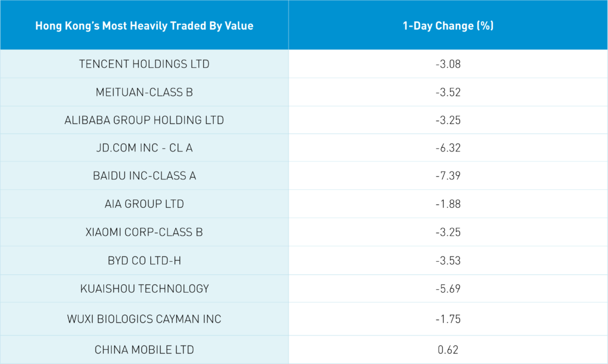
Task: Click the XIAOMI CORP-CLASS B cell
Action: 144,232
